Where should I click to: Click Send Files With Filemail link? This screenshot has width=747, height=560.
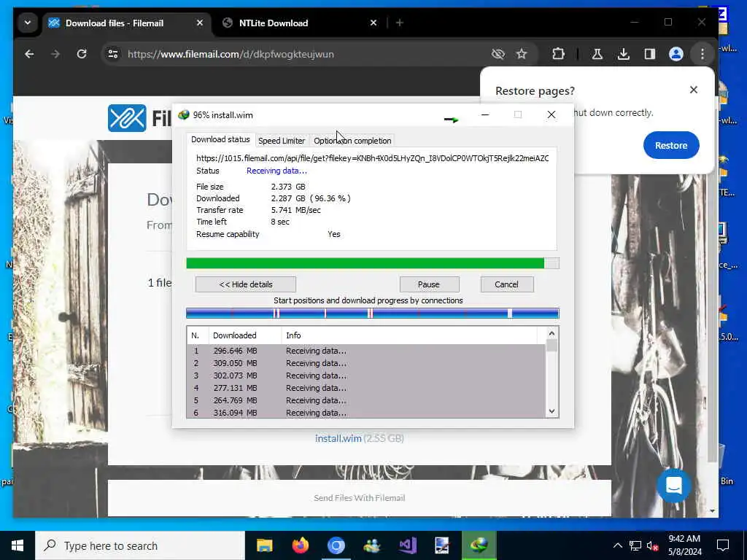(359, 497)
